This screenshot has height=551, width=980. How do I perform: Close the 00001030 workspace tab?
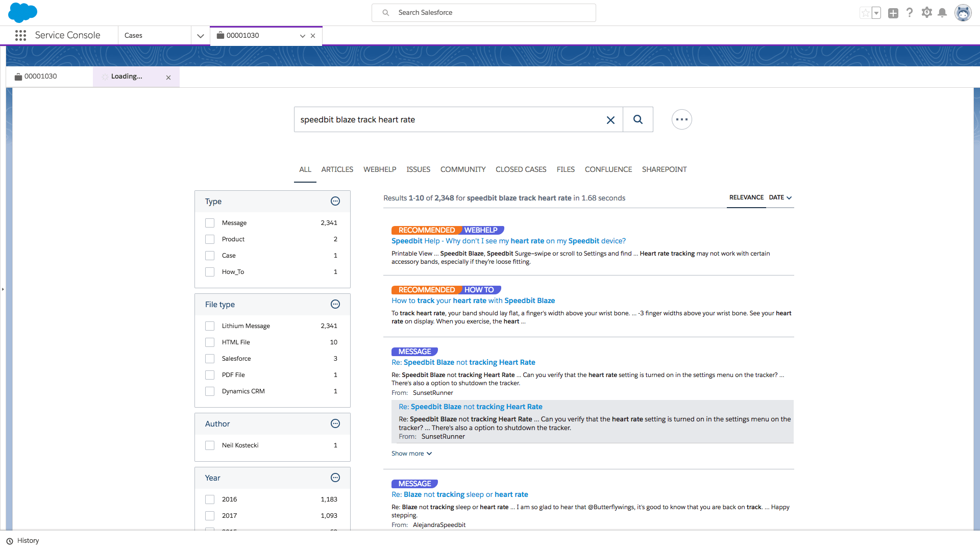313,36
